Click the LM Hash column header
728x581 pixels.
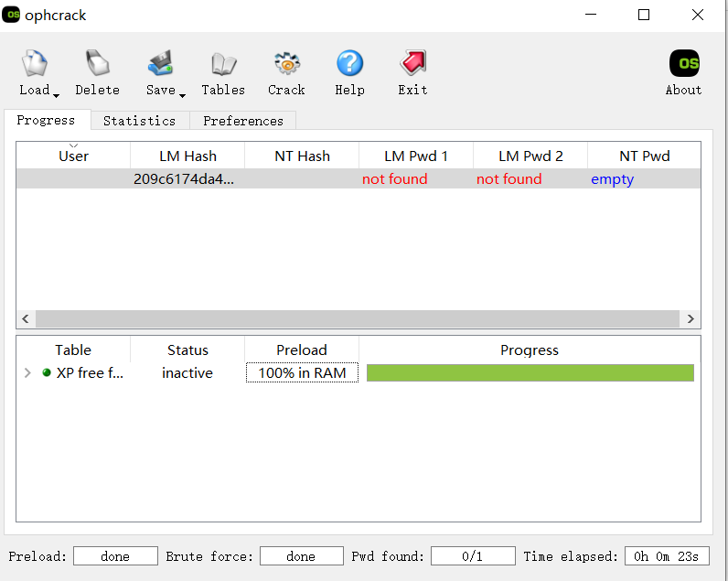coord(187,156)
